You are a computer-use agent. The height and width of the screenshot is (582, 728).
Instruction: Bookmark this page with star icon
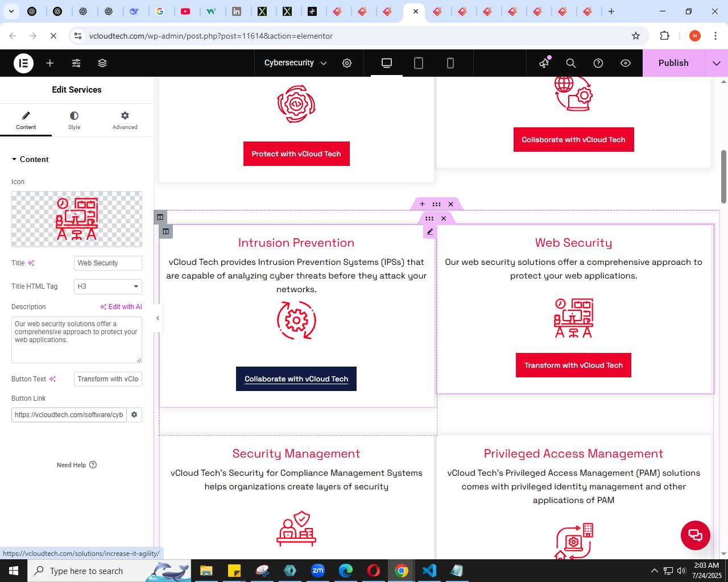pos(636,36)
